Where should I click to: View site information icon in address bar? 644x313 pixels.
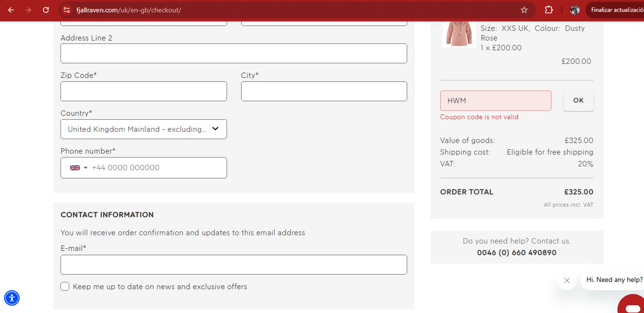click(x=66, y=10)
